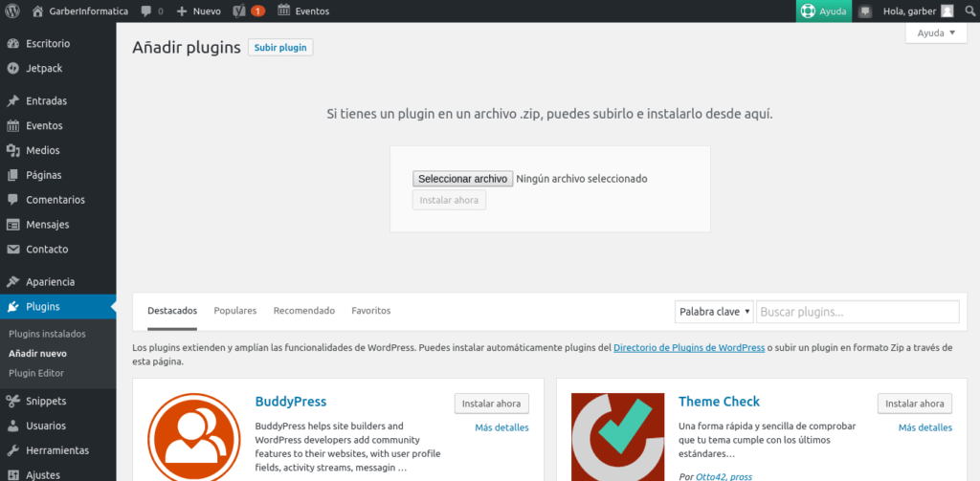Click the plus icon next to Nuevo
Screen dimensions: 980x481
coord(182,11)
